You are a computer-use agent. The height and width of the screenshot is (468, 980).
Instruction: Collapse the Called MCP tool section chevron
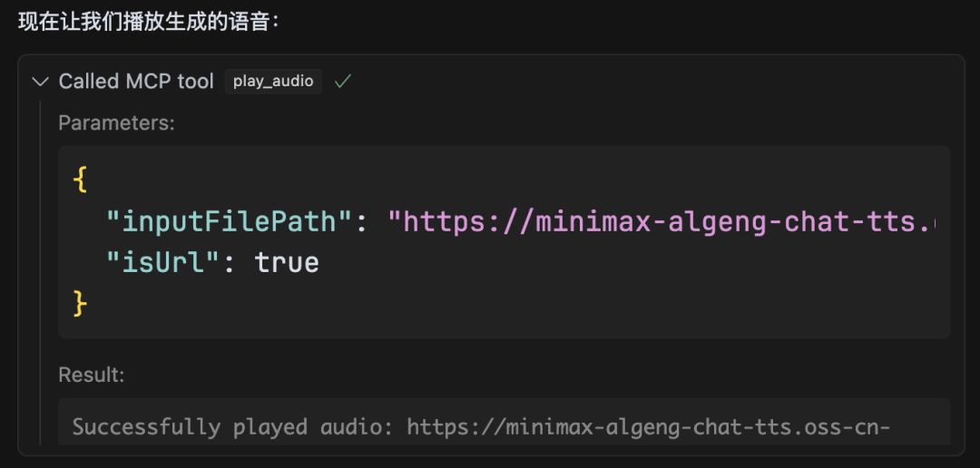tap(40, 82)
